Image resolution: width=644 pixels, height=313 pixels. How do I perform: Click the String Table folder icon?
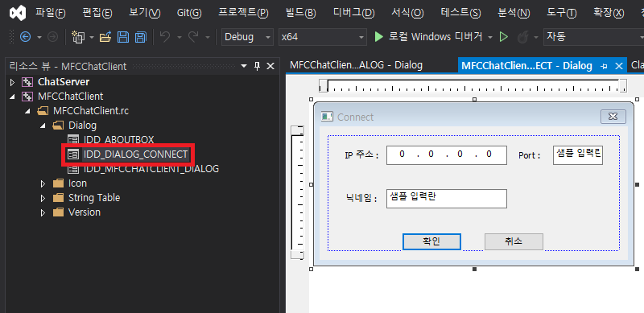58,198
